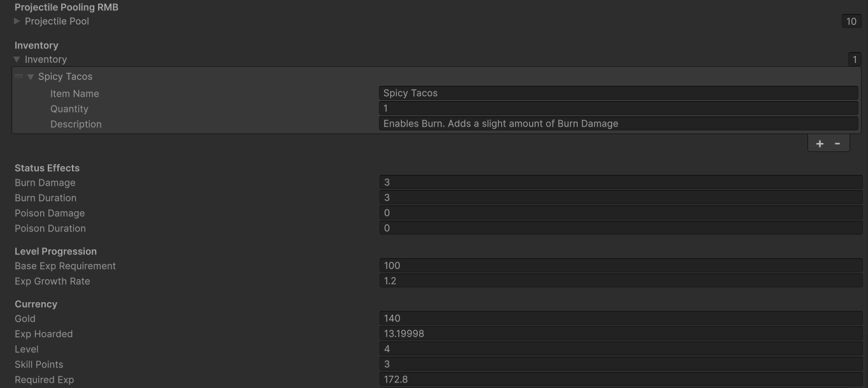The width and height of the screenshot is (868, 388).
Task: Click the Skill Points label
Action: [x=39, y=364]
